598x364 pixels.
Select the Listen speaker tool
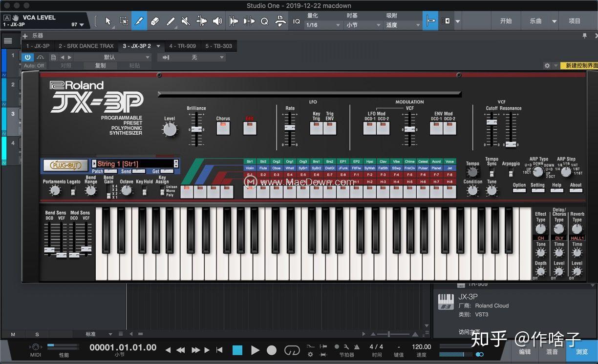[x=217, y=21]
